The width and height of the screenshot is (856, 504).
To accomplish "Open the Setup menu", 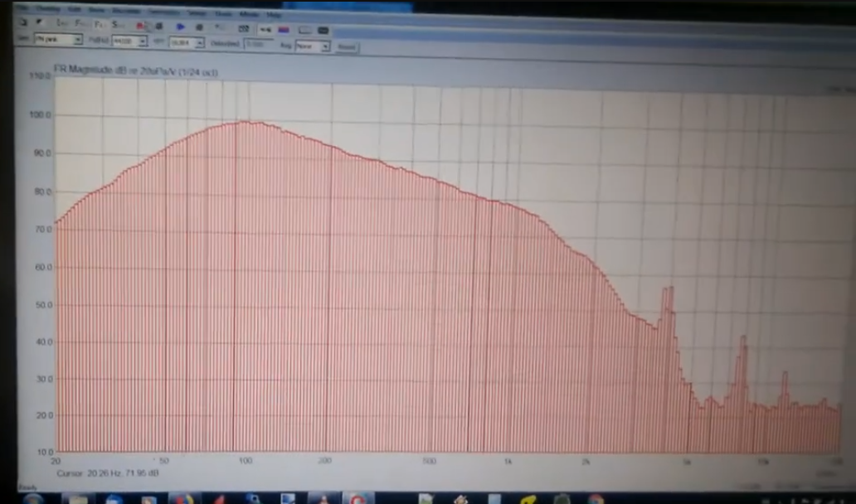I will 196,12.
